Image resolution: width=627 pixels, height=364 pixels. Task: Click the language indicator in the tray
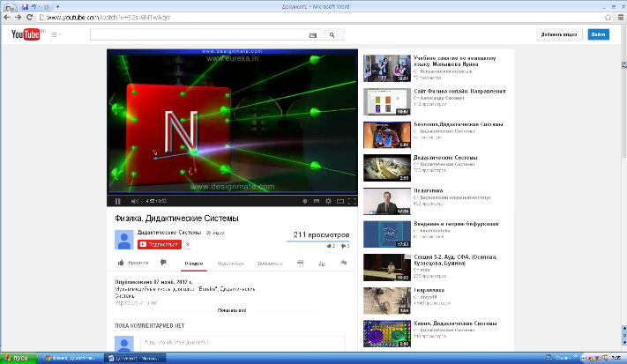[549, 358]
